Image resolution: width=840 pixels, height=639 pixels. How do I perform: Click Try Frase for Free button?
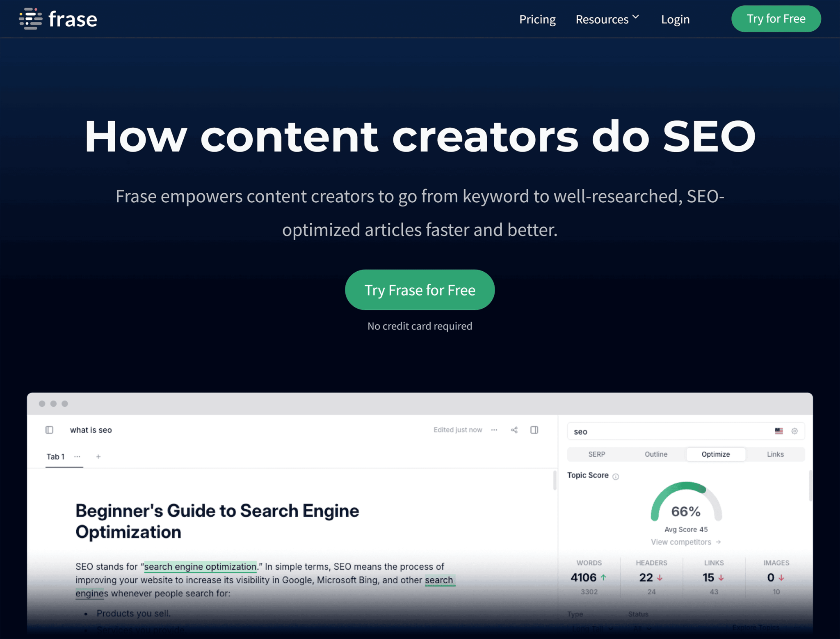coord(420,289)
